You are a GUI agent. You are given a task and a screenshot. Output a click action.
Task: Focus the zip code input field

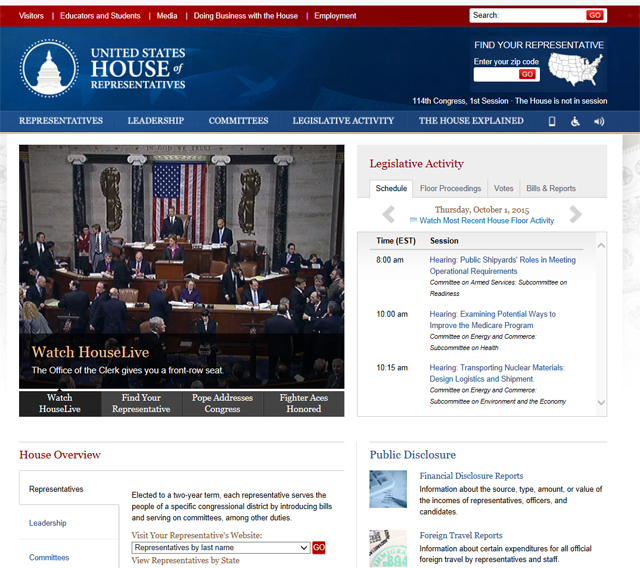pyautogui.click(x=496, y=74)
